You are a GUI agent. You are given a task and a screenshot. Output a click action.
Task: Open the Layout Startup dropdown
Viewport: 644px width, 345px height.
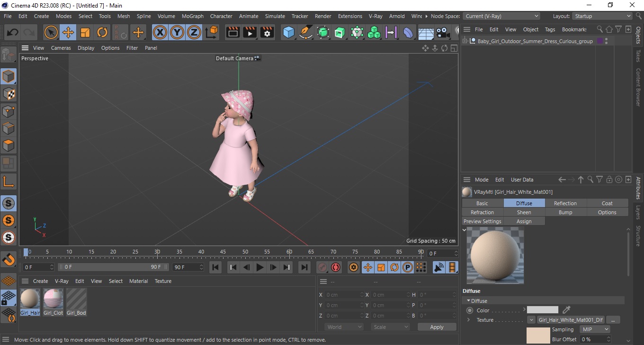click(x=602, y=16)
